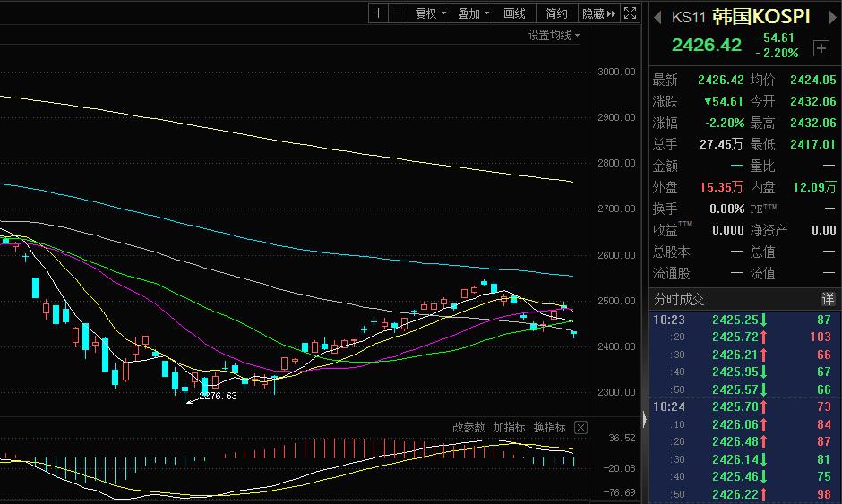Screen dimensions: 842x504
Task: Toggle fullscreen chart icon
Action: coord(631,13)
